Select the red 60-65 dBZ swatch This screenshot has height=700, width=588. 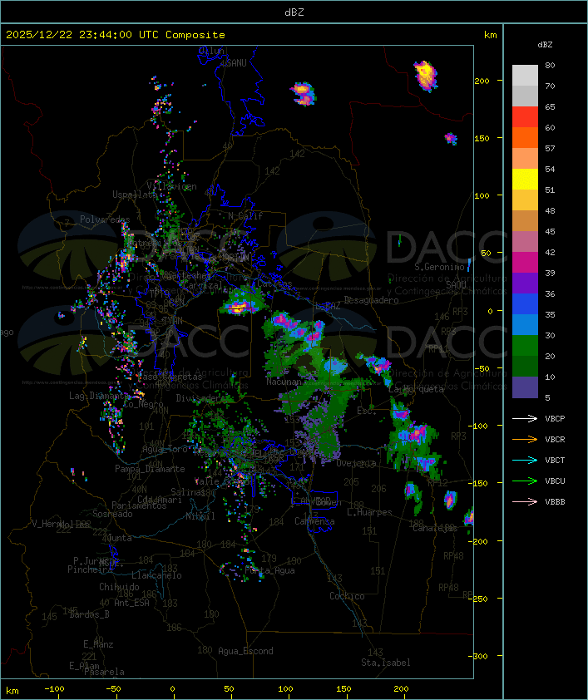[525, 117]
